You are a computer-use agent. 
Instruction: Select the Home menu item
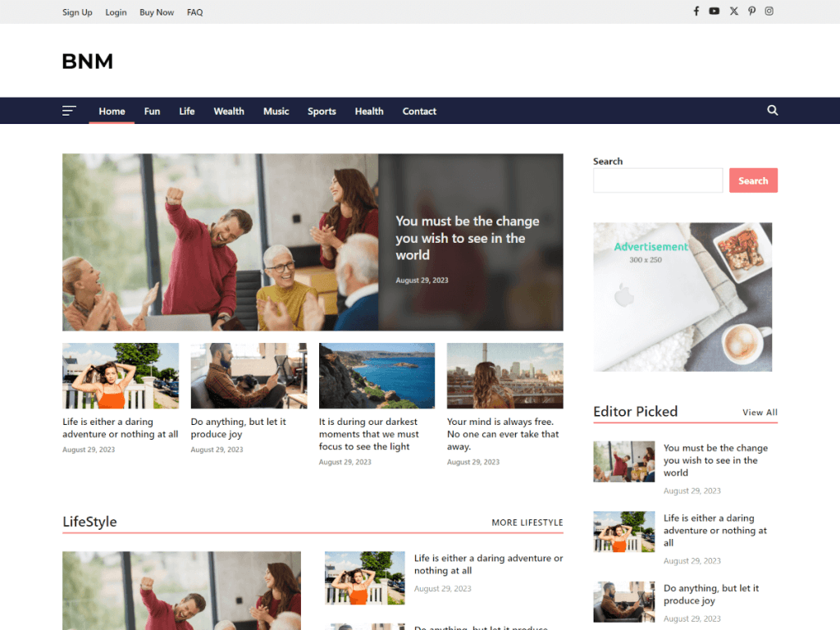tap(112, 112)
